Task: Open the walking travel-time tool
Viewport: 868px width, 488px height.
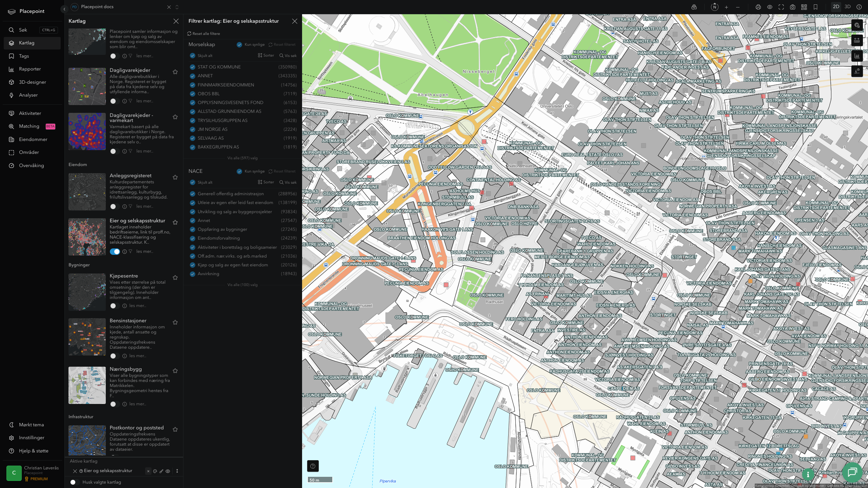Action: pos(857,71)
